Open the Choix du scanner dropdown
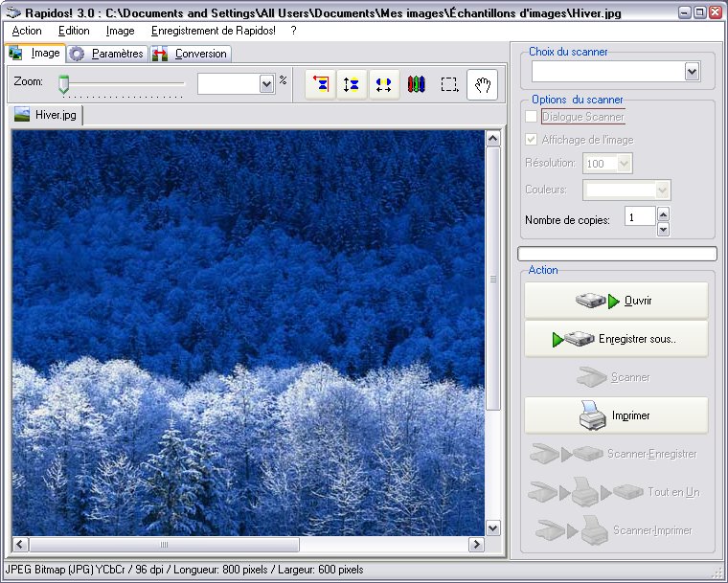Screen dimensions: 728x583 [692, 72]
